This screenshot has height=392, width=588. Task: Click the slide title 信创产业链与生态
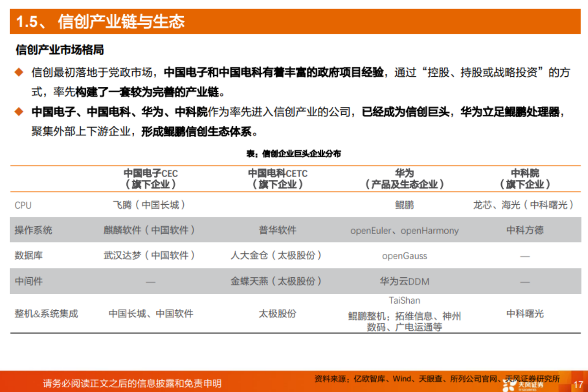coord(121,22)
